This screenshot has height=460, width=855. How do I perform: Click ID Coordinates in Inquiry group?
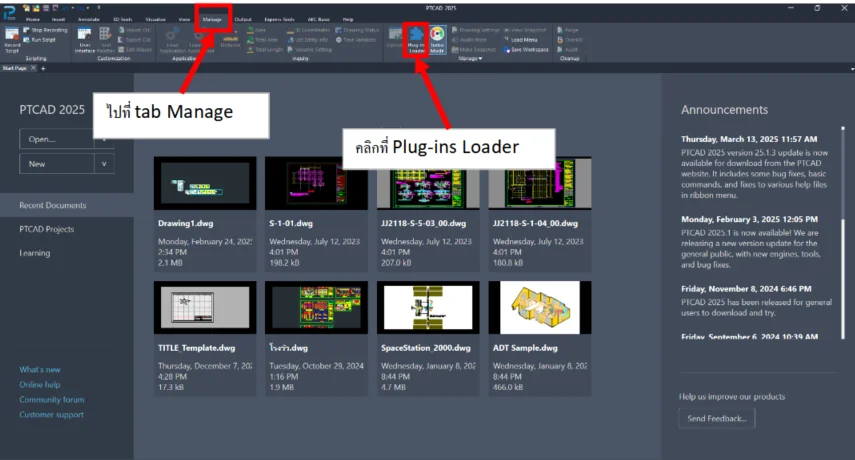point(309,31)
